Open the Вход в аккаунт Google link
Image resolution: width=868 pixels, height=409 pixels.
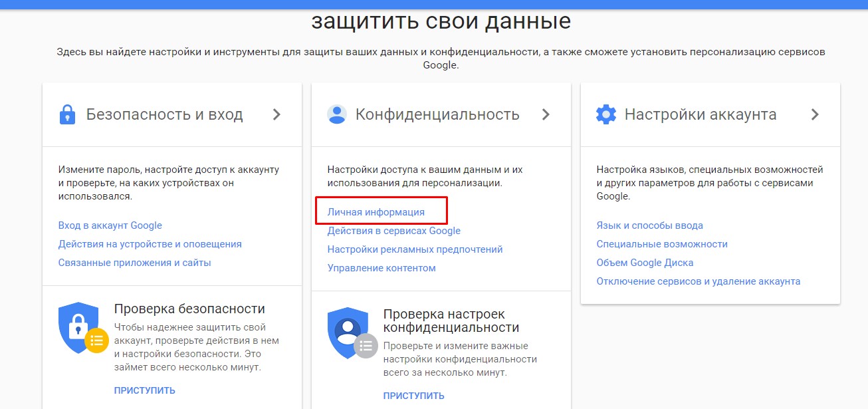pos(110,225)
